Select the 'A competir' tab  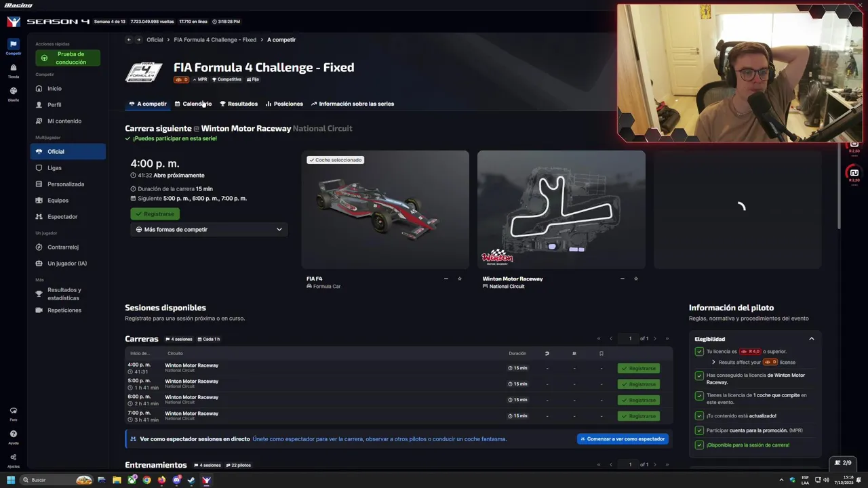click(147, 104)
